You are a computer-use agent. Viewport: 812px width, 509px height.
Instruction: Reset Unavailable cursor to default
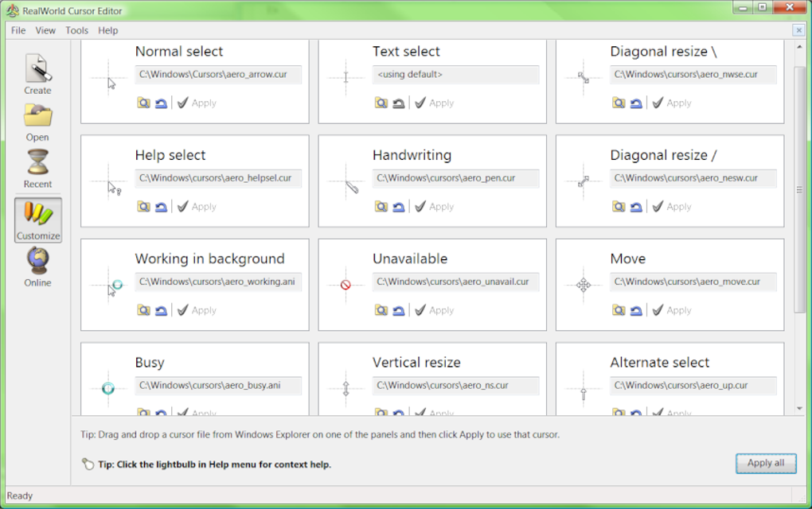point(398,310)
